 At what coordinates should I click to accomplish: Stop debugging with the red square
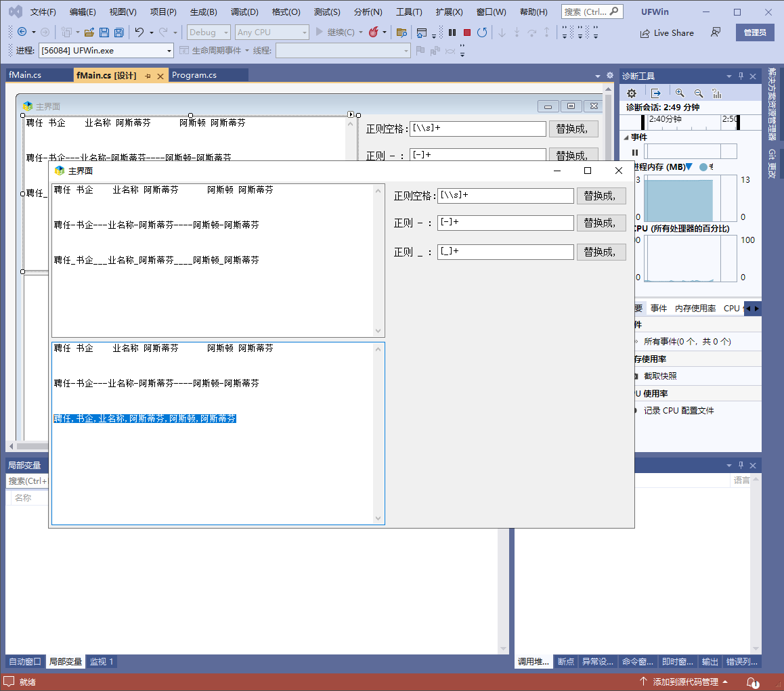tap(467, 32)
